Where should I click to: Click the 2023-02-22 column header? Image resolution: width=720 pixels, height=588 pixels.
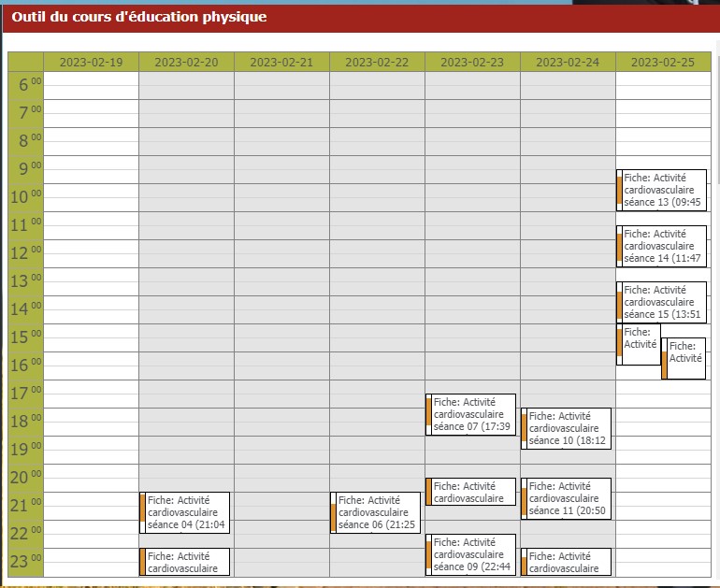pos(377,63)
